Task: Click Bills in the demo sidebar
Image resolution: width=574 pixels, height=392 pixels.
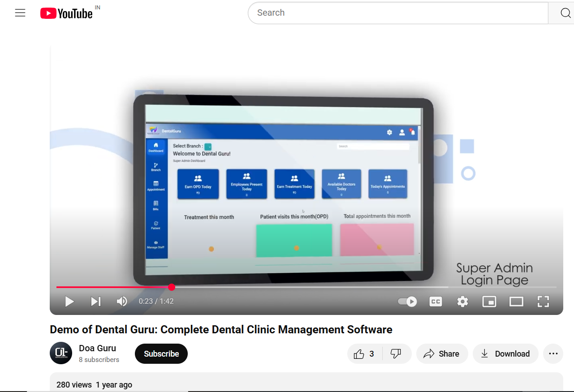Action: tap(156, 206)
